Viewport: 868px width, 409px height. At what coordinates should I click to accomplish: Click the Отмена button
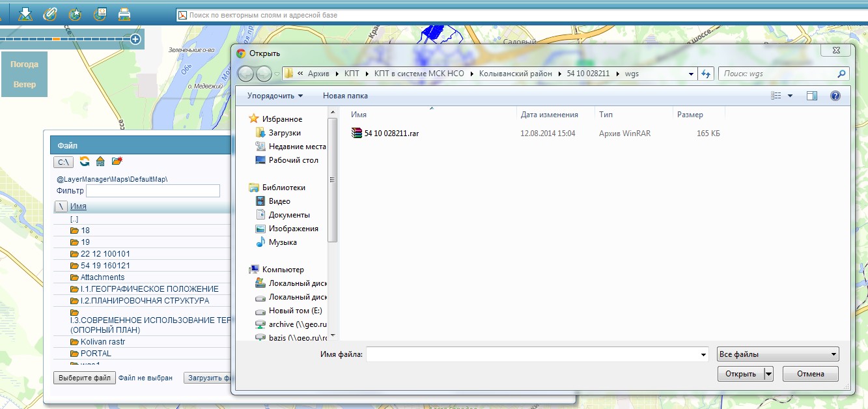click(x=810, y=374)
